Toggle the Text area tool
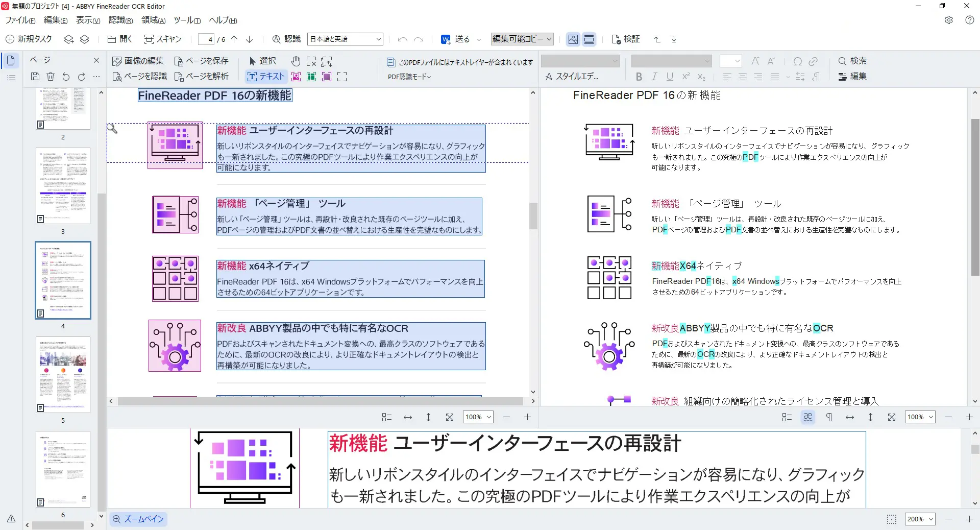 (x=265, y=77)
